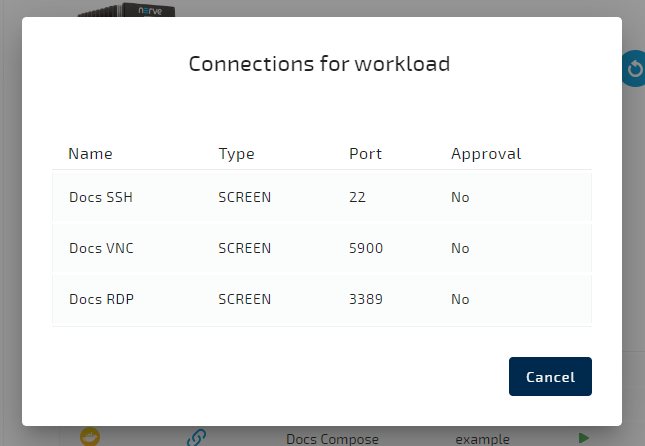The height and width of the screenshot is (446, 645).
Task: Click the Name column header
Action: coord(90,154)
